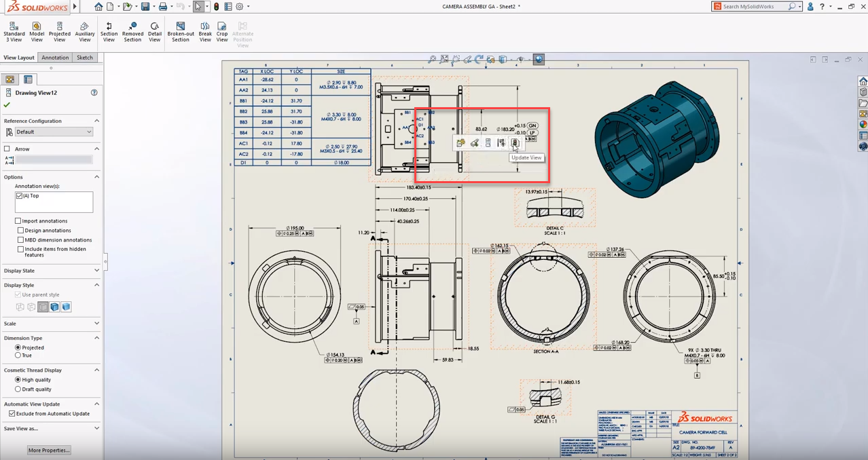
Task: Click the Zoom to Fit icon
Action: (x=431, y=60)
